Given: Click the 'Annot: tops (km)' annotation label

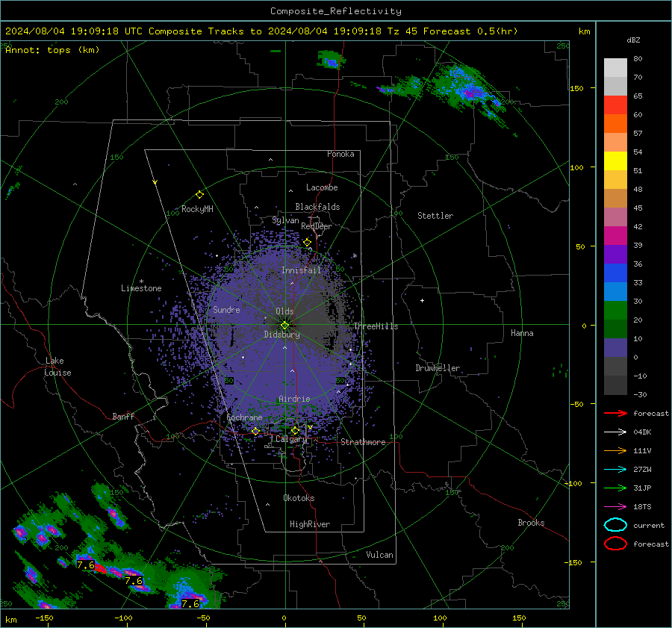Looking at the screenshot, I should click(x=52, y=50).
